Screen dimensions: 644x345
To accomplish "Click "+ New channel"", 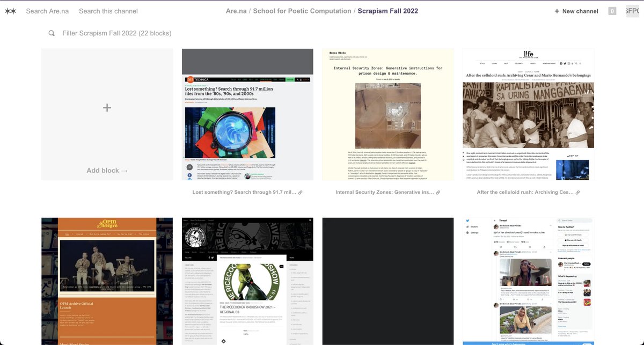I will click(x=576, y=10).
